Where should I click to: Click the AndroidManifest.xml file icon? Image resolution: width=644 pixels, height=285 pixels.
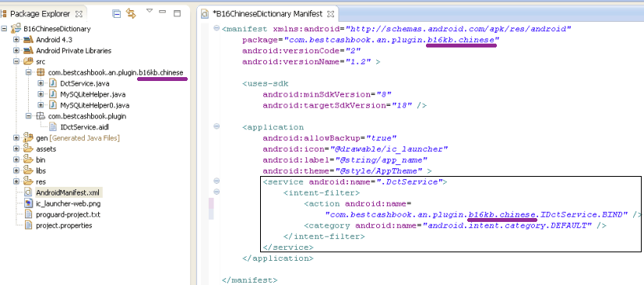coord(28,192)
